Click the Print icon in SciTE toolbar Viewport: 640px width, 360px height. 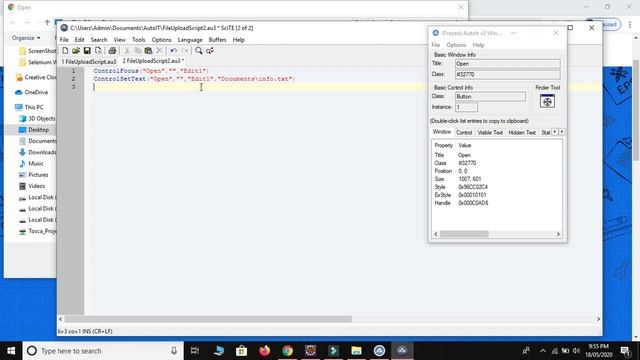coord(112,51)
